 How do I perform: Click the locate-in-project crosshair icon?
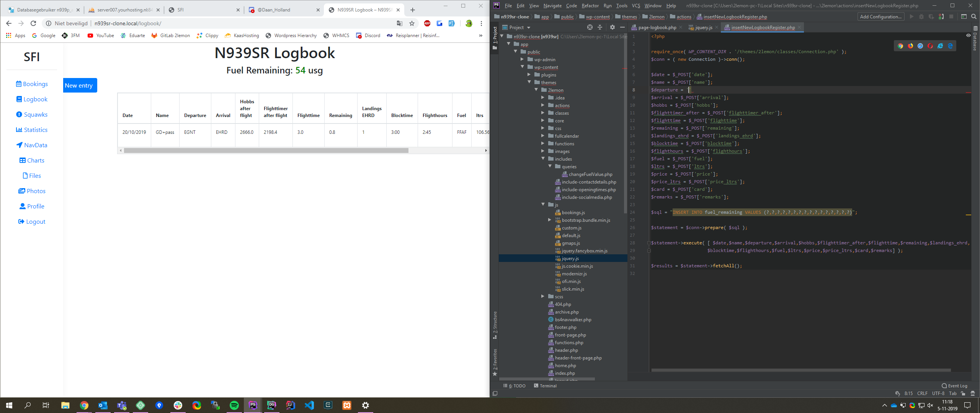pyautogui.click(x=590, y=28)
